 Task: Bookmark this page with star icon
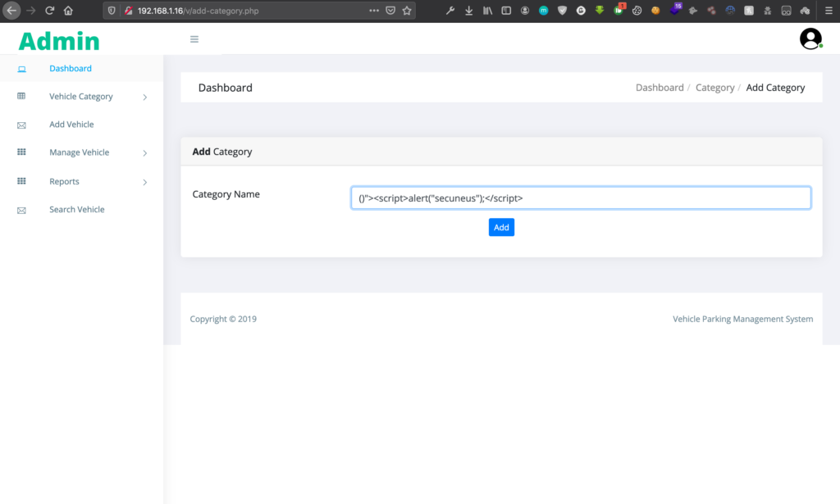pos(407,11)
